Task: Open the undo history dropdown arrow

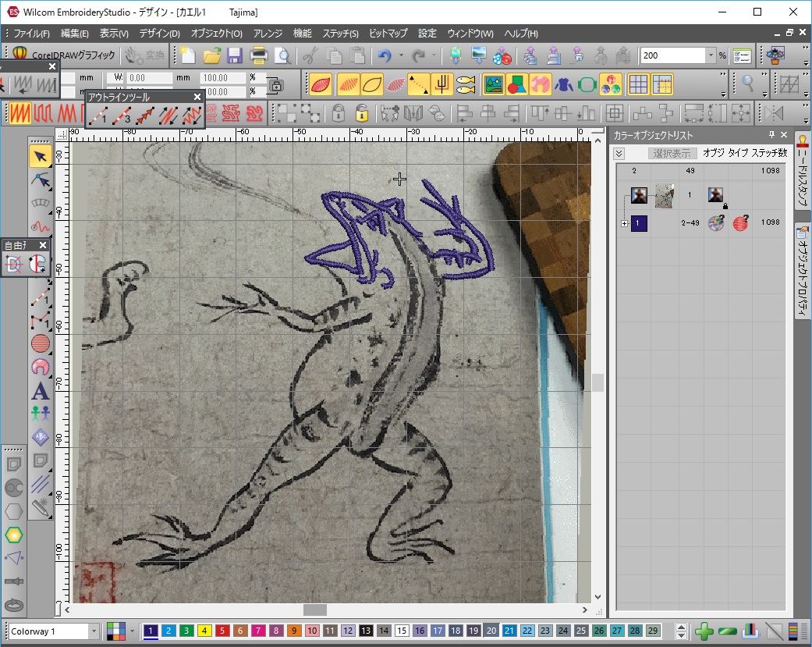Action: click(x=401, y=55)
